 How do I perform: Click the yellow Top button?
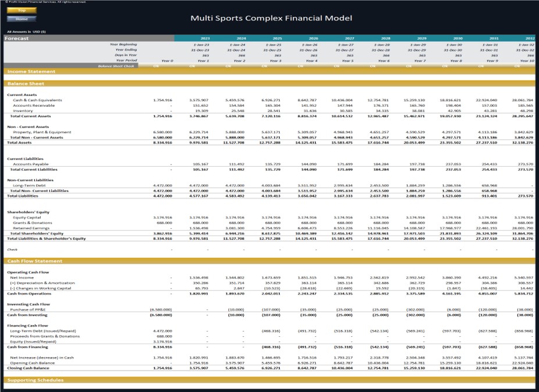[22, 10]
